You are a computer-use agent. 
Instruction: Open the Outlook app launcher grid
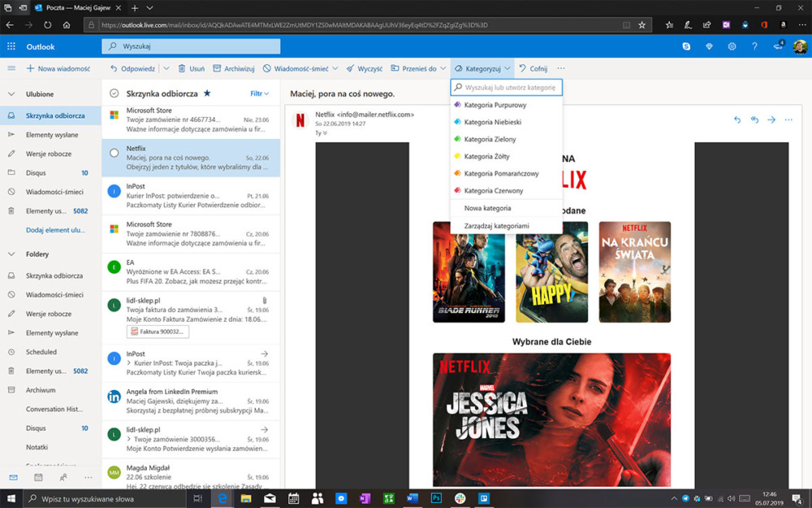[x=11, y=46]
